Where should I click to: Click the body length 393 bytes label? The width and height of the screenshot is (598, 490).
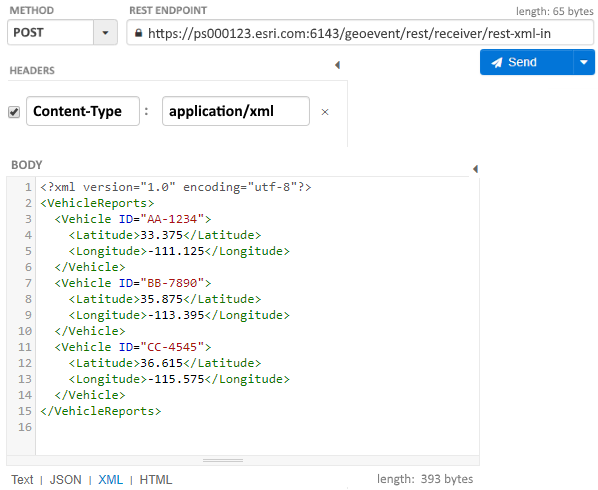click(x=425, y=479)
